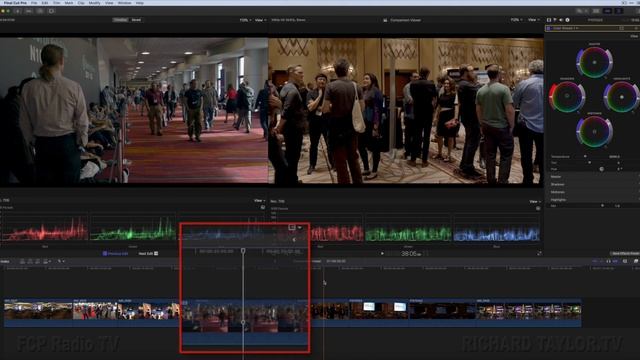
Task: Select the last timeline clip with lights
Action: (529, 313)
